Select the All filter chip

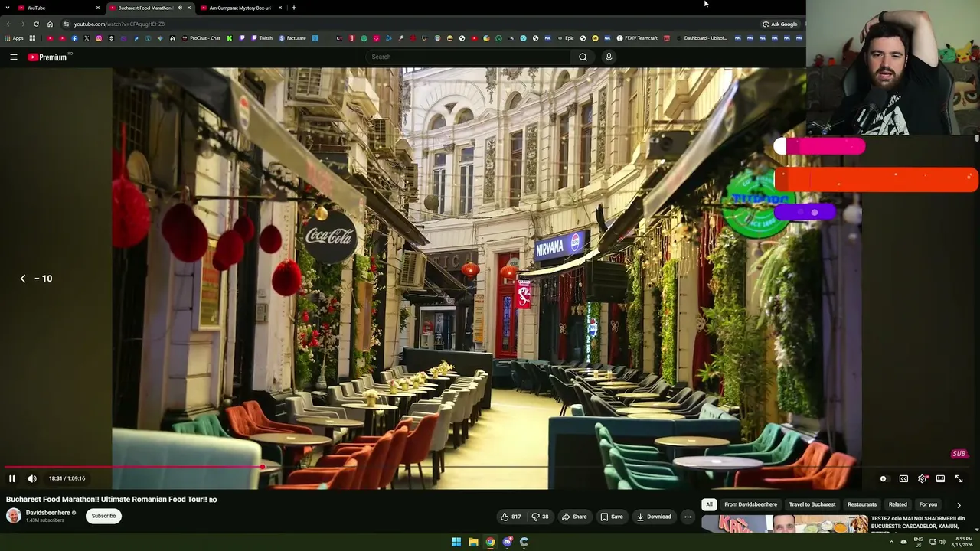pos(709,504)
